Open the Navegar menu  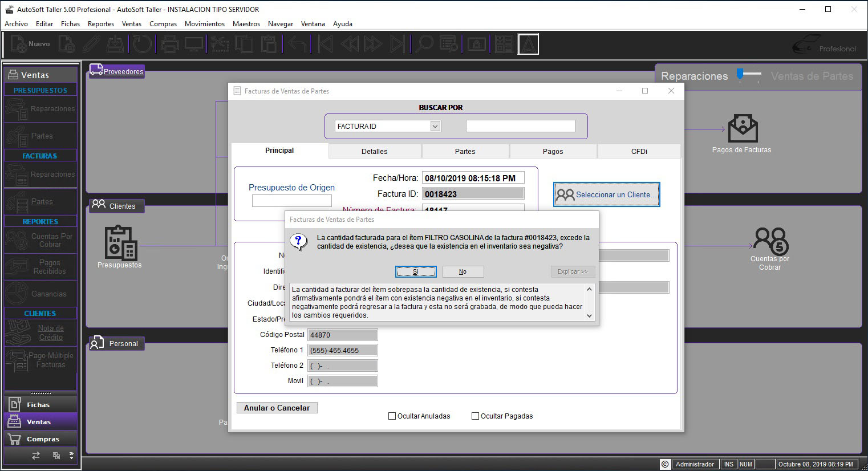coord(281,24)
